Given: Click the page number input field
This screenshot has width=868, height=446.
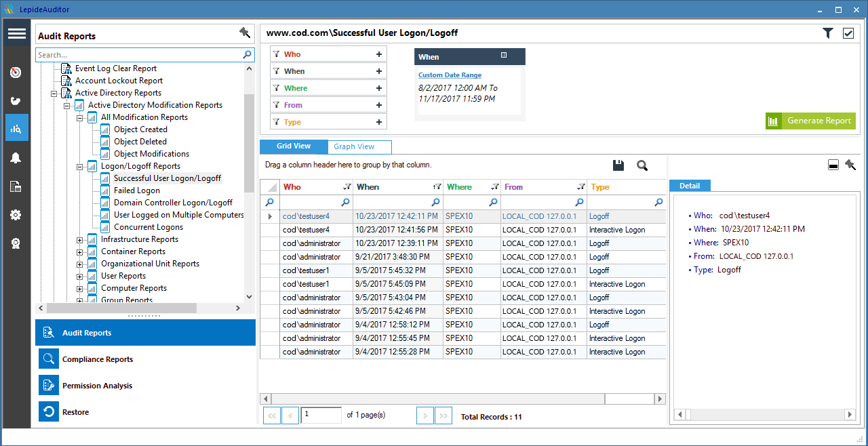Looking at the screenshot, I should [x=321, y=415].
